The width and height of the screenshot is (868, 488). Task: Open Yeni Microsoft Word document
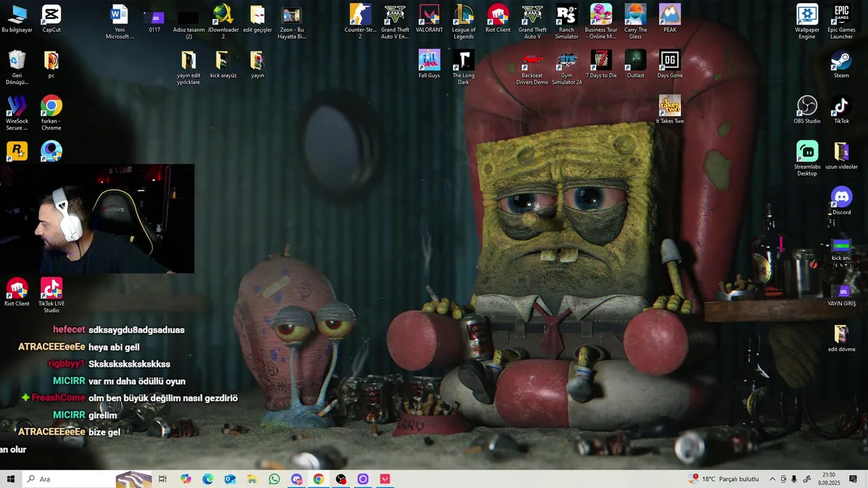click(119, 22)
